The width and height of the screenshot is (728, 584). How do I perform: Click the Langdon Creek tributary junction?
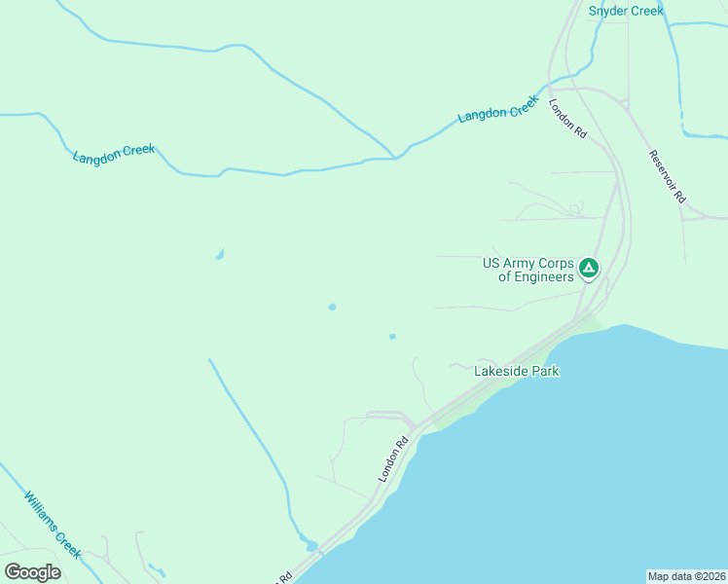point(395,158)
